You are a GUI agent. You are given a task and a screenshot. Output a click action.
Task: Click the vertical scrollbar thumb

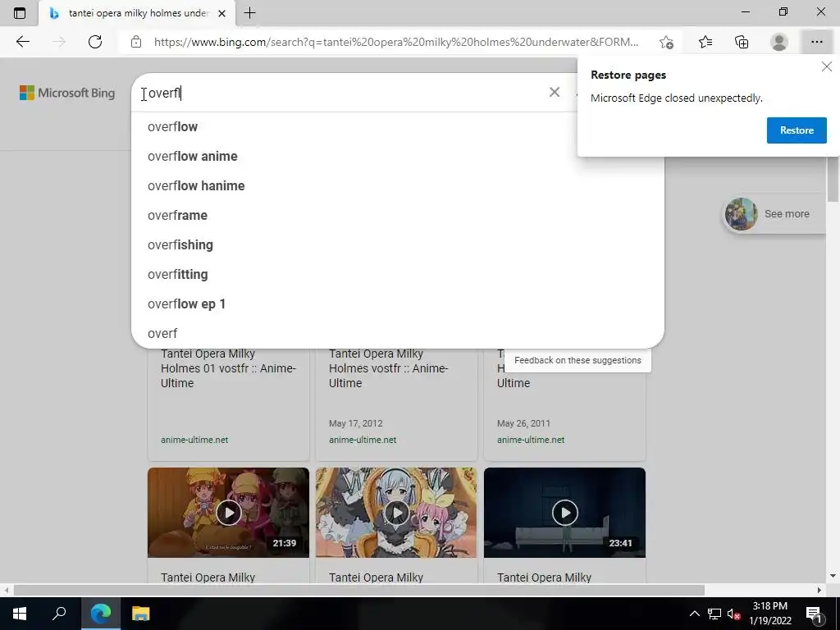pyautogui.click(x=833, y=180)
